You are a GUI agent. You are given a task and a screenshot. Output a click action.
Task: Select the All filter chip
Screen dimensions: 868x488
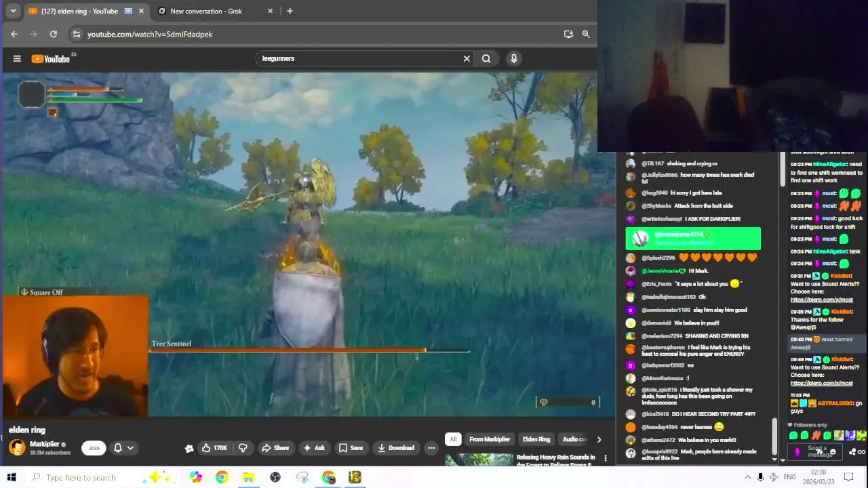coord(453,439)
